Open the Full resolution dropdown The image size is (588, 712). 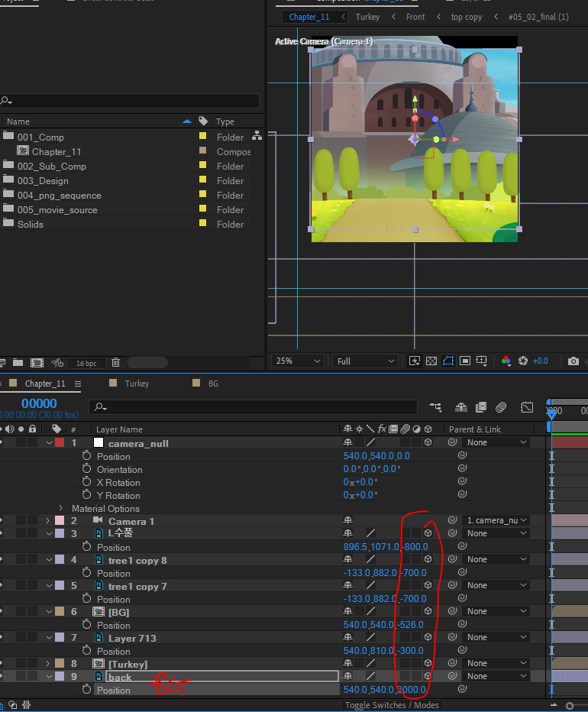coord(365,361)
